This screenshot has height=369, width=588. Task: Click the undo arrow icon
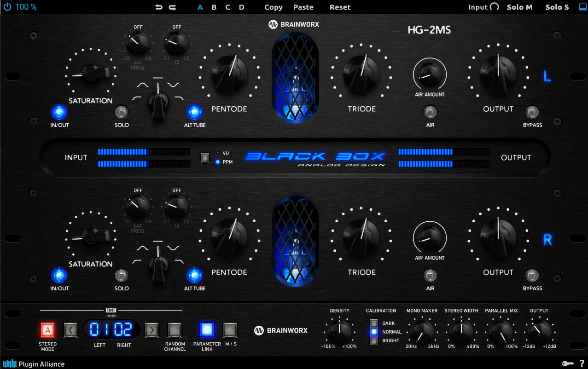click(x=159, y=7)
